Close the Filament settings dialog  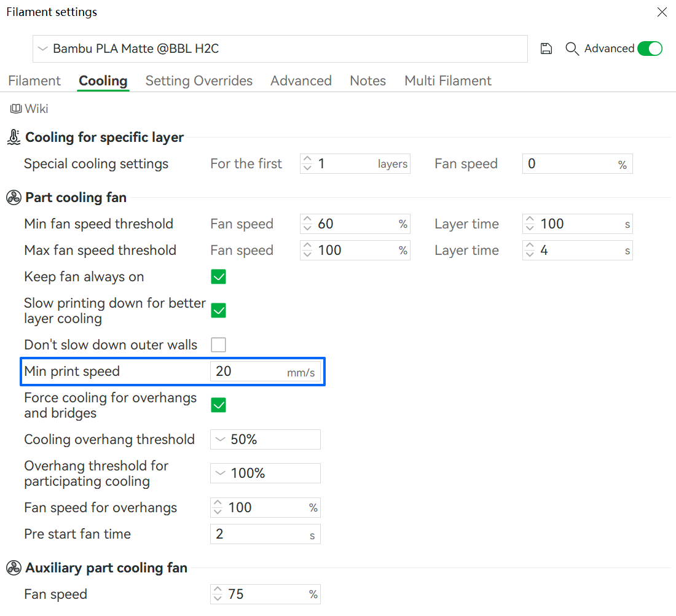pos(662,12)
